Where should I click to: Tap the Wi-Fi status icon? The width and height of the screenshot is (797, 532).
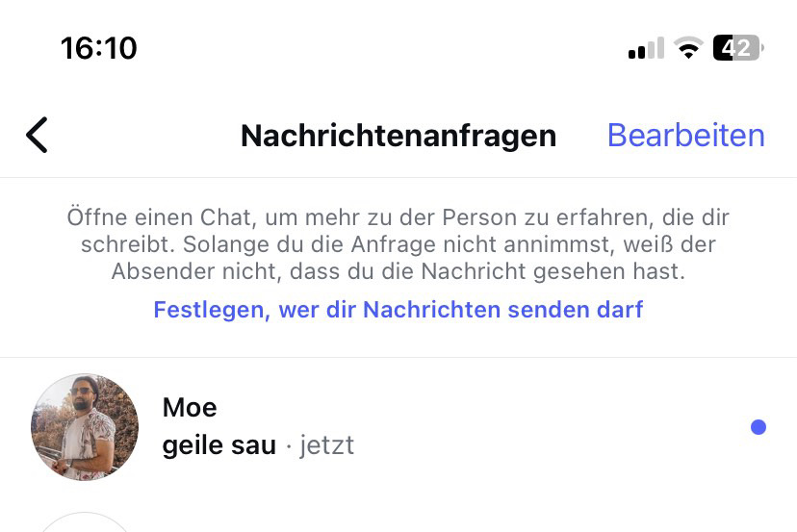point(688,48)
